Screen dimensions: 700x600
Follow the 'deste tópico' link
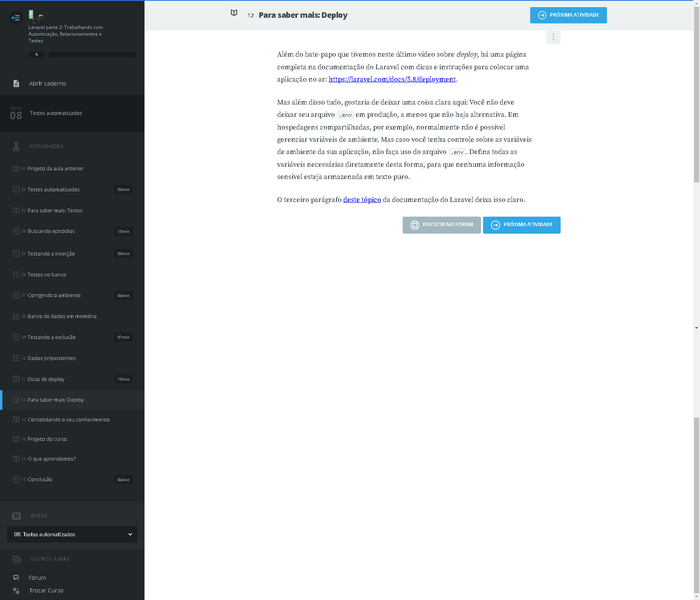click(362, 200)
